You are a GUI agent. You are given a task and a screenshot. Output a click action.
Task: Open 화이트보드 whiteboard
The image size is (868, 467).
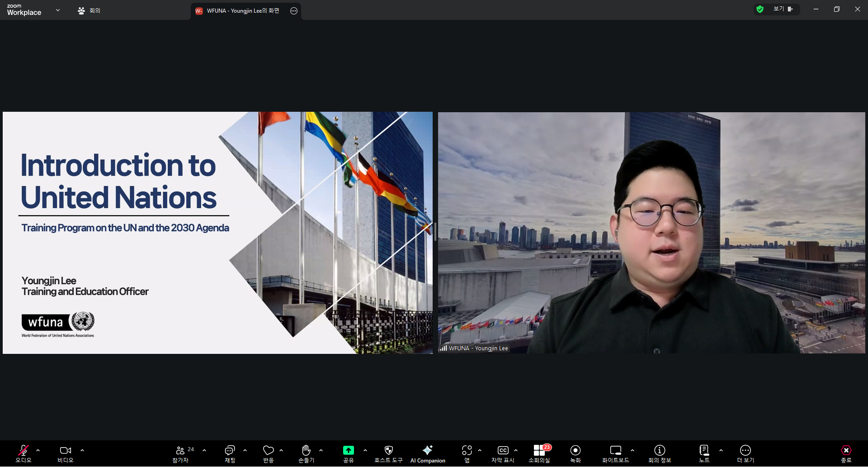[x=616, y=453]
